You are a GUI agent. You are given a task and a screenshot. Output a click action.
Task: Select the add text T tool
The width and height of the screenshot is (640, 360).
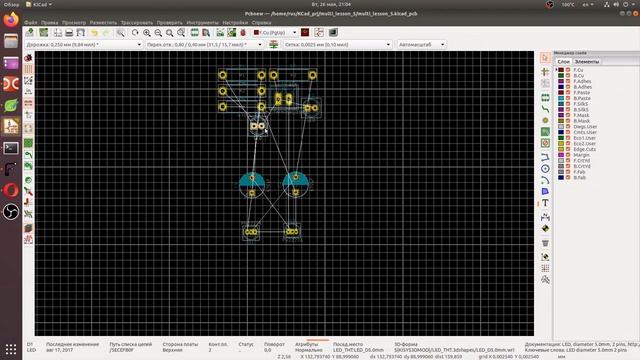tap(545, 203)
